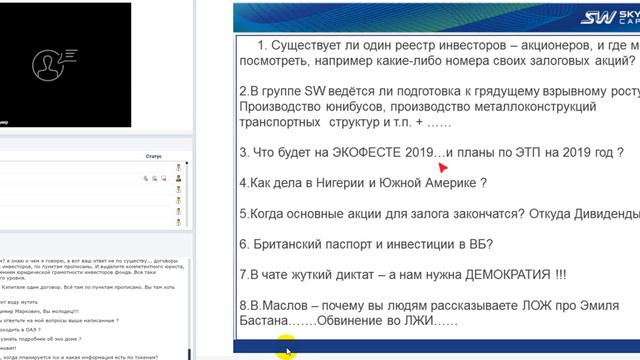Select slide line 'Бастана.......Обвинение во ЛЖИ'

pyautogui.click(x=349, y=321)
